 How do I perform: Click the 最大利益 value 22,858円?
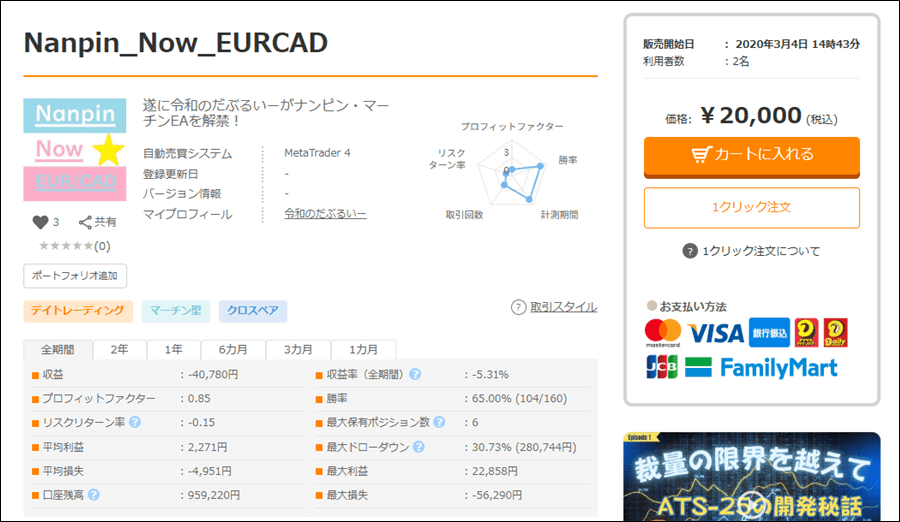pyautogui.click(x=494, y=471)
